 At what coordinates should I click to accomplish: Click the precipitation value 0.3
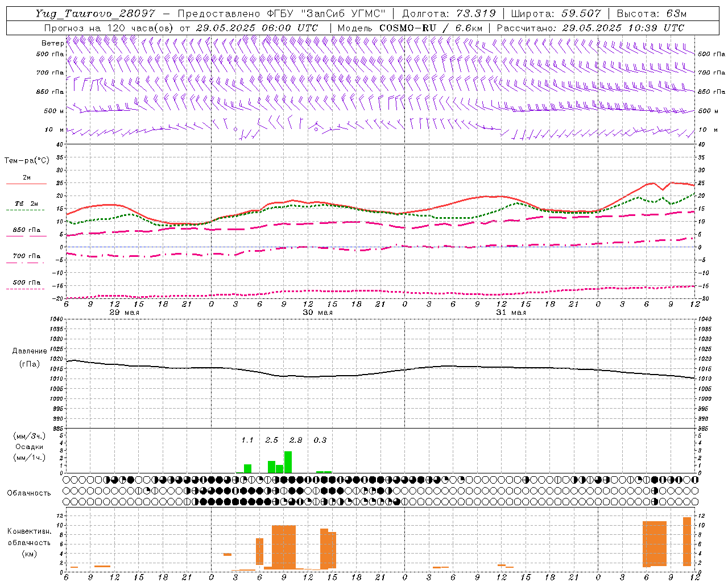point(320,440)
